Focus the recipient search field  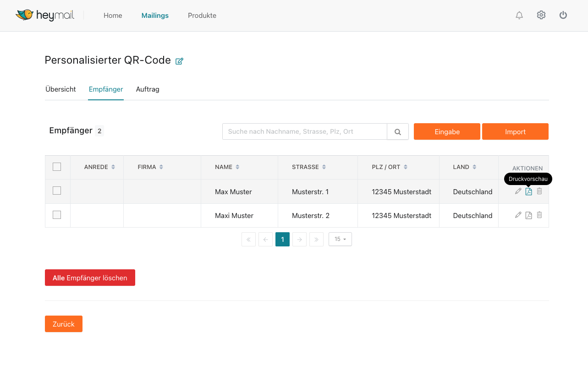click(x=305, y=131)
